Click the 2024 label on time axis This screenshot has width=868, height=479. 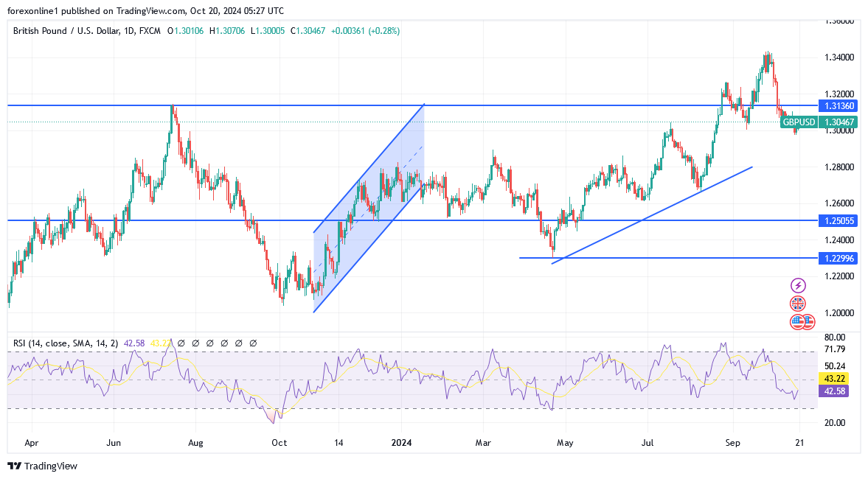401,443
